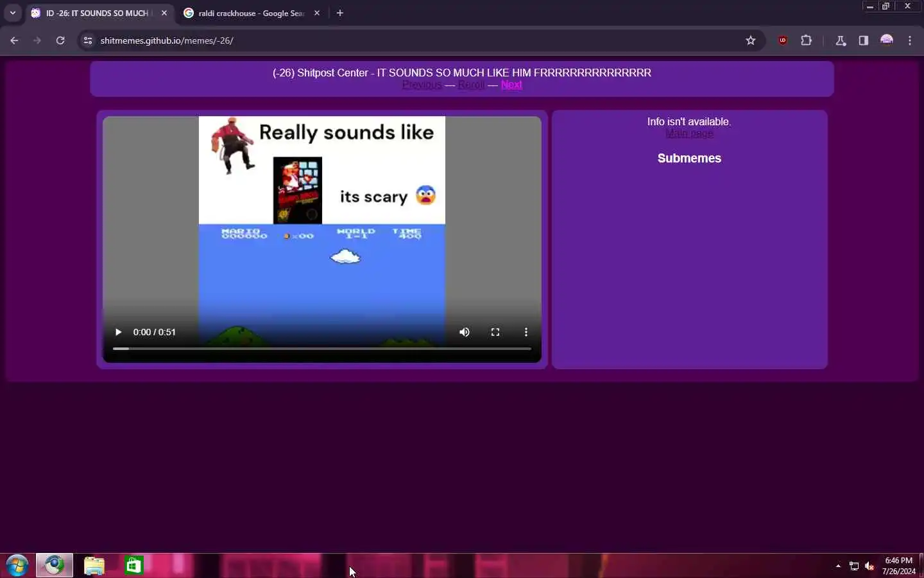924x578 pixels.
Task: Click the Shitpost Center page title
Action: (x=462, y=73)
